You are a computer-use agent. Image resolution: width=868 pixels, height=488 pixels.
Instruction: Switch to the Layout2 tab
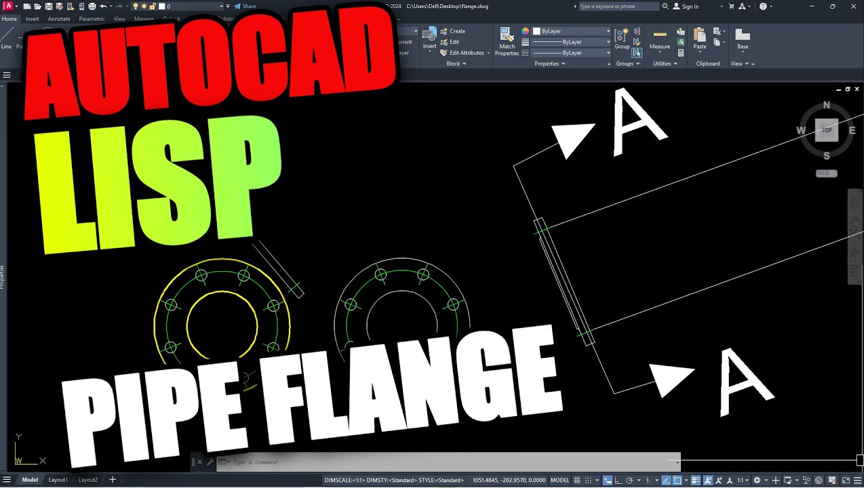tap(88, 480)
